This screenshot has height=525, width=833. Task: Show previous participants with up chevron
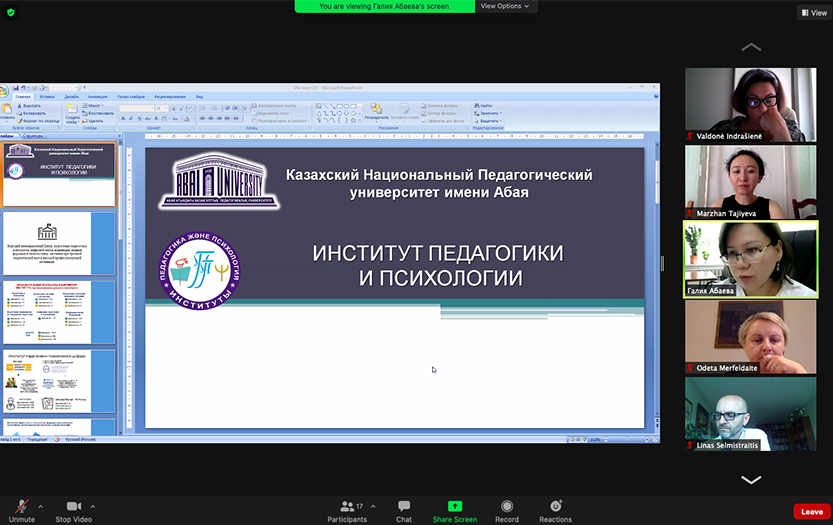751,47
